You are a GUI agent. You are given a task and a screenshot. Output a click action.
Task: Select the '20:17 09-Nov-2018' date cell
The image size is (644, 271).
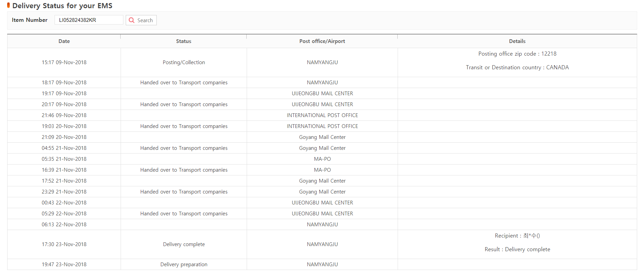click(x=64, y=104)
